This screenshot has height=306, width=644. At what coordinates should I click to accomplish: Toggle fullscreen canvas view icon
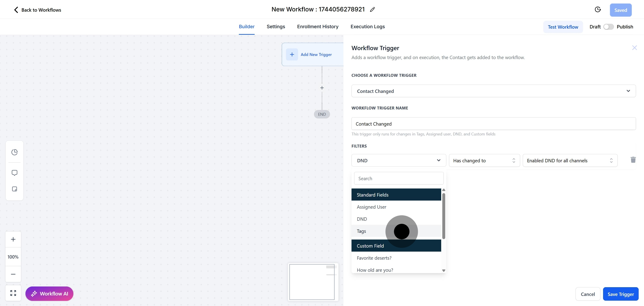tap(13, 293)
